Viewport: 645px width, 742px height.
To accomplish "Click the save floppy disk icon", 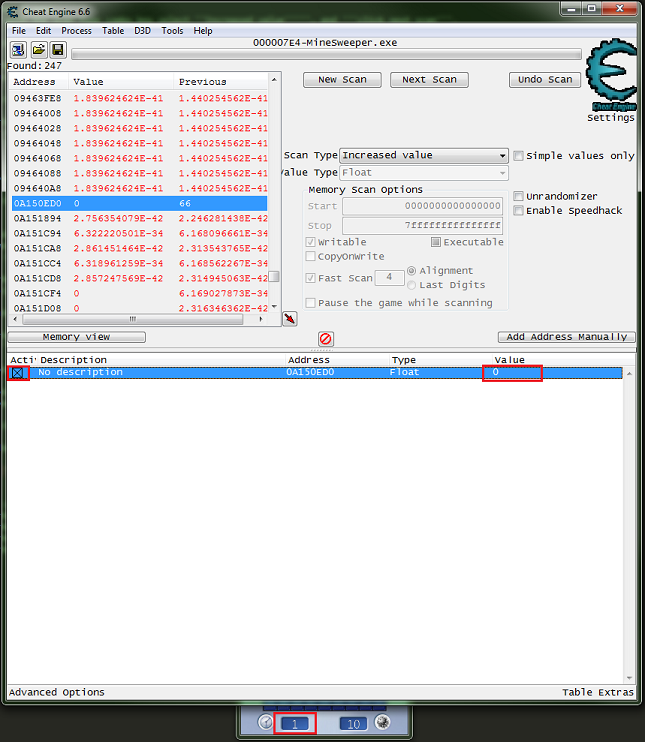I will (x=58, y=50).
